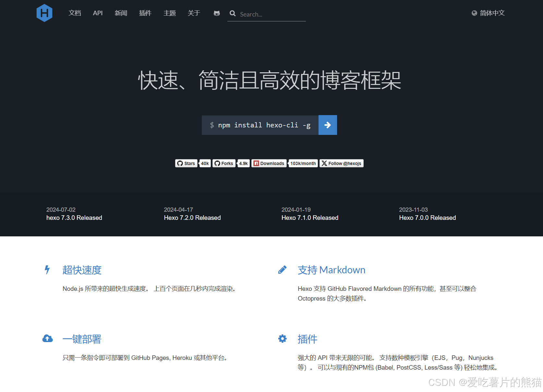This screenshot has width=543, height=392.
Task: Click the pencil Markdown icon
Action: pyautogui.click(x=283, y=270)
